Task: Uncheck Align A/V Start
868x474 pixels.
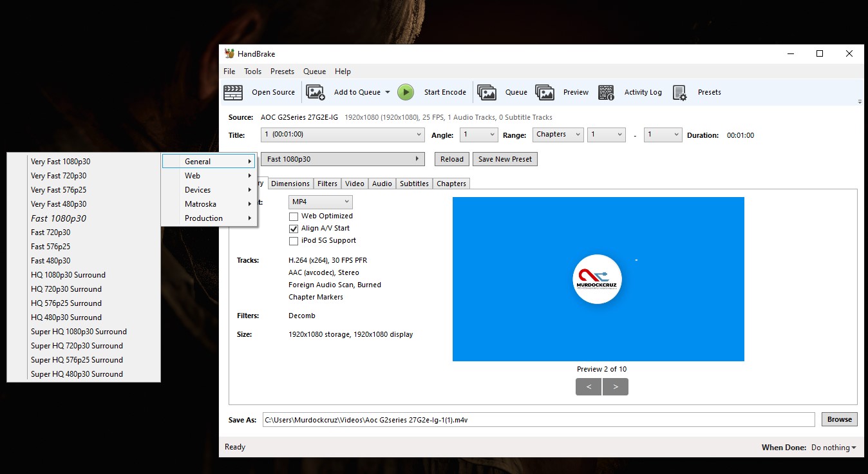Action: click(294, 229)
